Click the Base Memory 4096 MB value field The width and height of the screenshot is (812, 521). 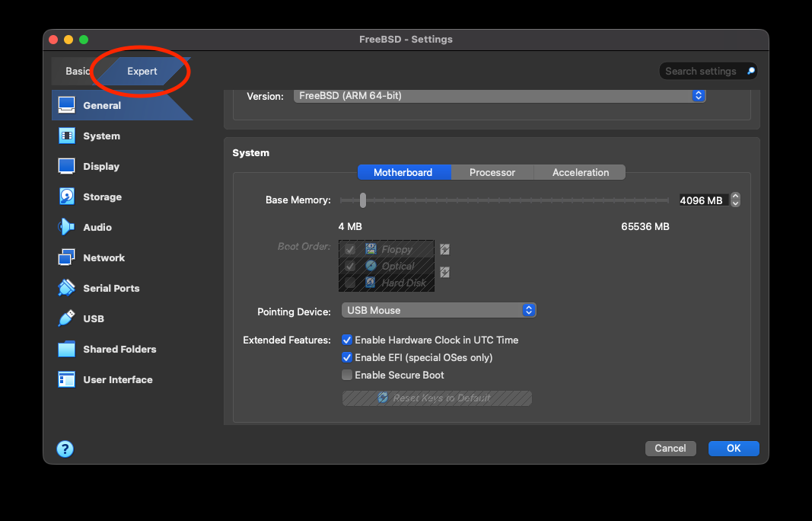(703, 200)
